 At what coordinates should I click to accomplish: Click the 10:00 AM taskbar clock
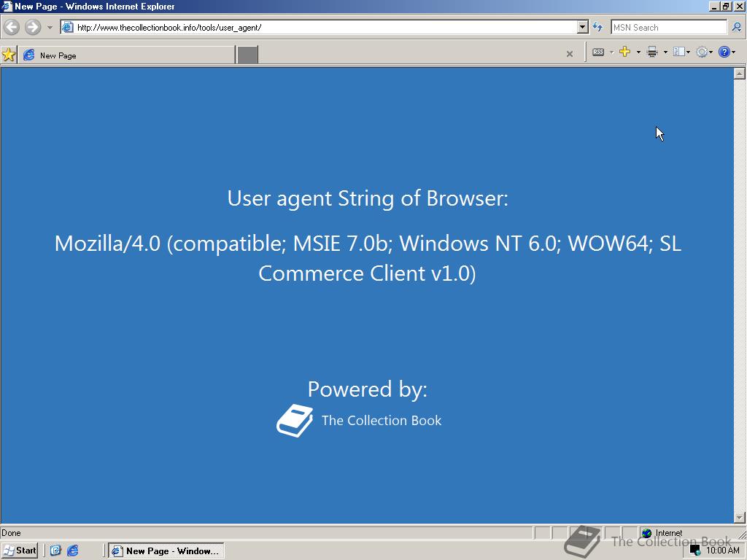pos(723,551)
